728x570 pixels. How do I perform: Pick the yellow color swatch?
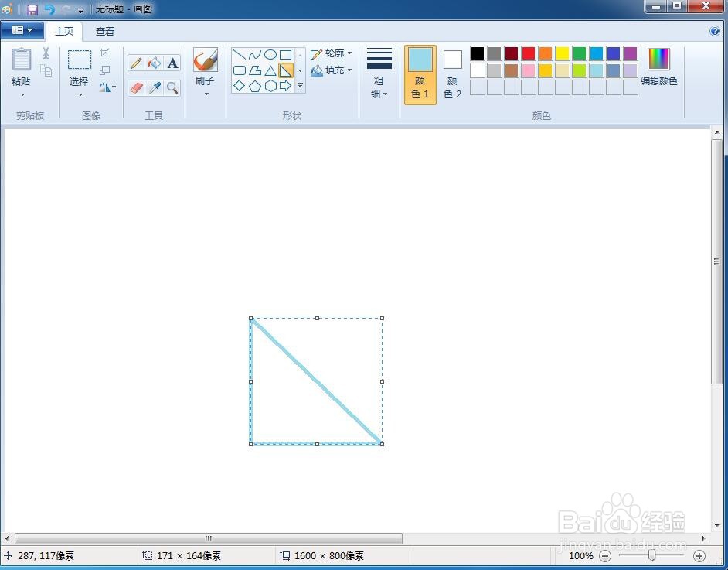(x=563, y=53)
